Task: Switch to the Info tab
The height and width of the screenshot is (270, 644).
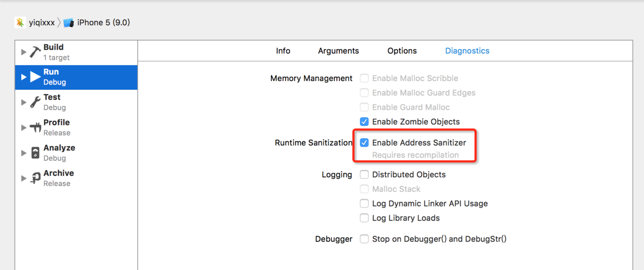Action: (x=283, y=50)
